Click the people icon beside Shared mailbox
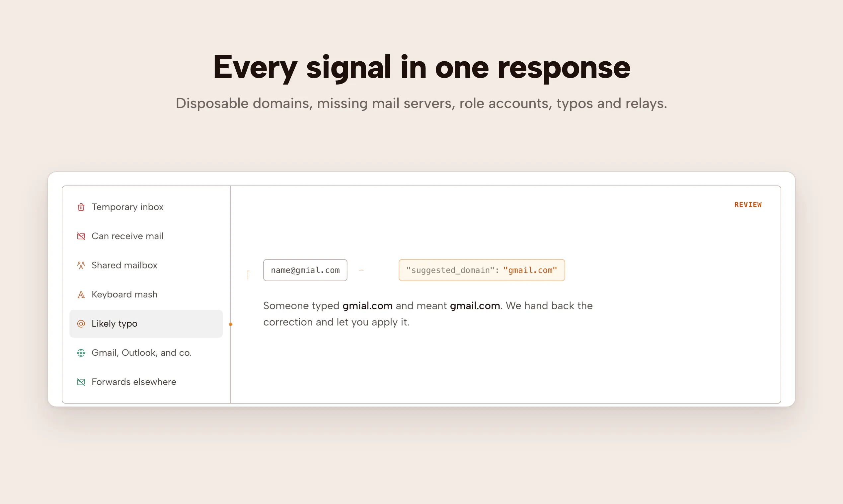Image resolution: width=843 pixels, height=504 pixels. coord(81,265)
